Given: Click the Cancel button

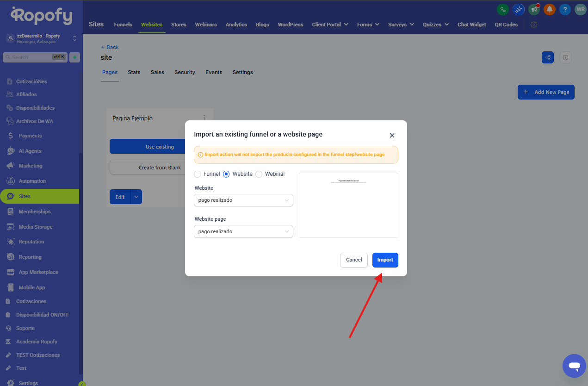Looking at the screenshot, I should pos(354,260).
